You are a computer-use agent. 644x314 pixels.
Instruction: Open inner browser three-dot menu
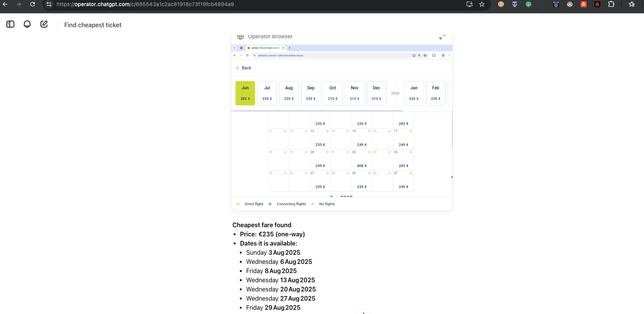pos(449,55)
